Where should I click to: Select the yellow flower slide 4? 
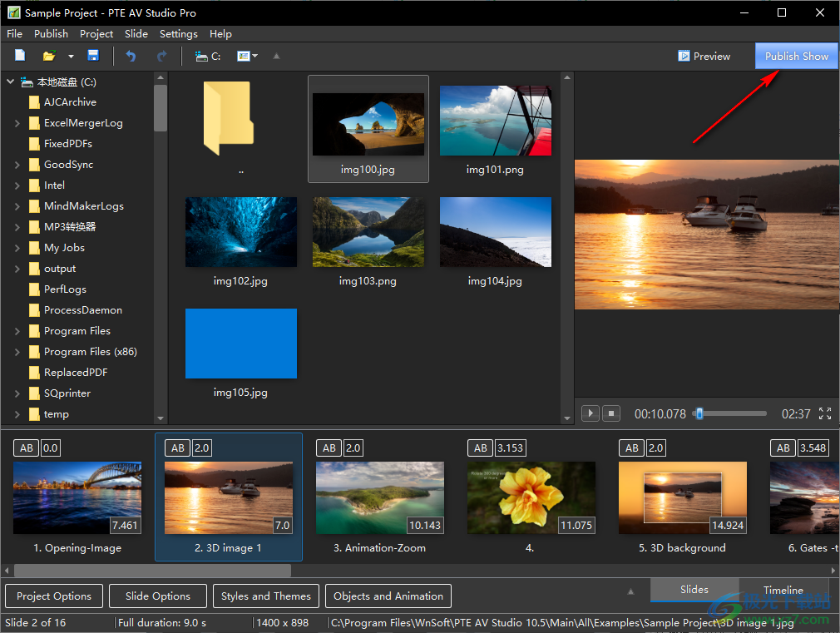(x=531, y=498)
